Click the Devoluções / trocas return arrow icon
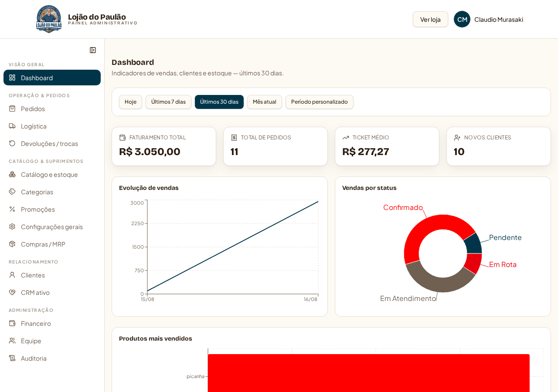558x392 pixels. pos(12,143)
